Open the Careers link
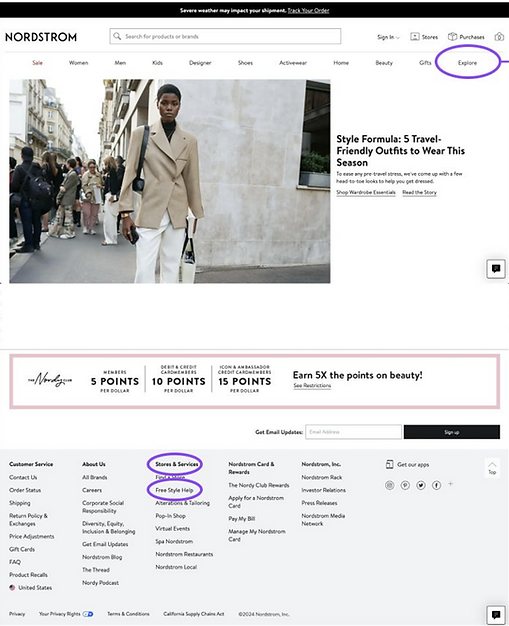This screenshot has width=509, height=626. point(92,490)
